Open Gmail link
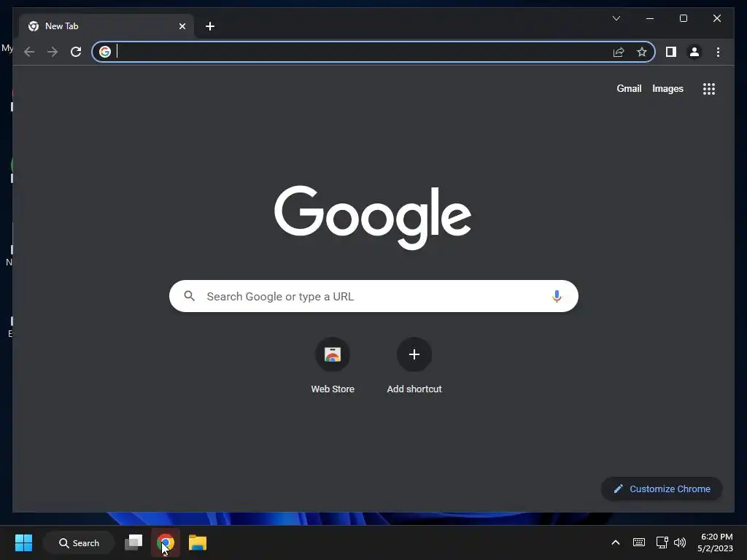This screenshot has height=560, width=747. point(629,88)
